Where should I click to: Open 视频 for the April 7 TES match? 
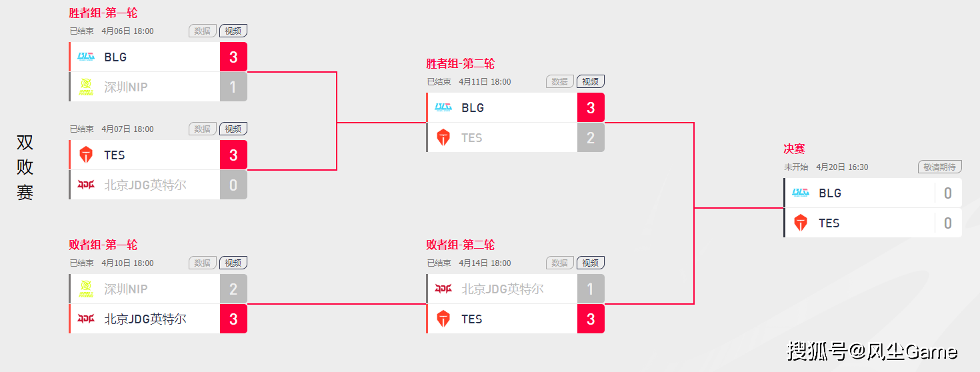click(x=233, y=129)
